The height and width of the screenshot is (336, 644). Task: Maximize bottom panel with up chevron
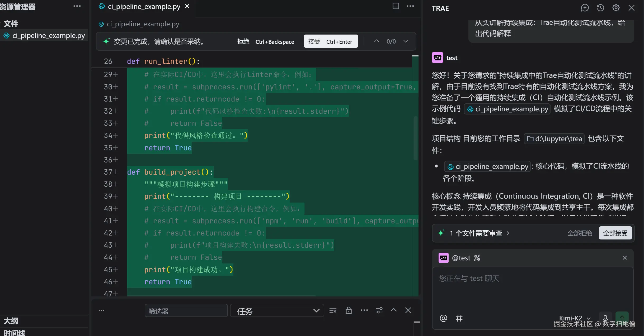(x=393, y=310)
